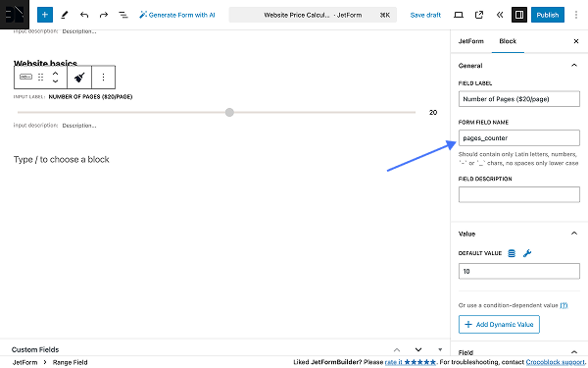Select Range Field in the breadcrumb
Screen dimensions: 588x368
71,362
